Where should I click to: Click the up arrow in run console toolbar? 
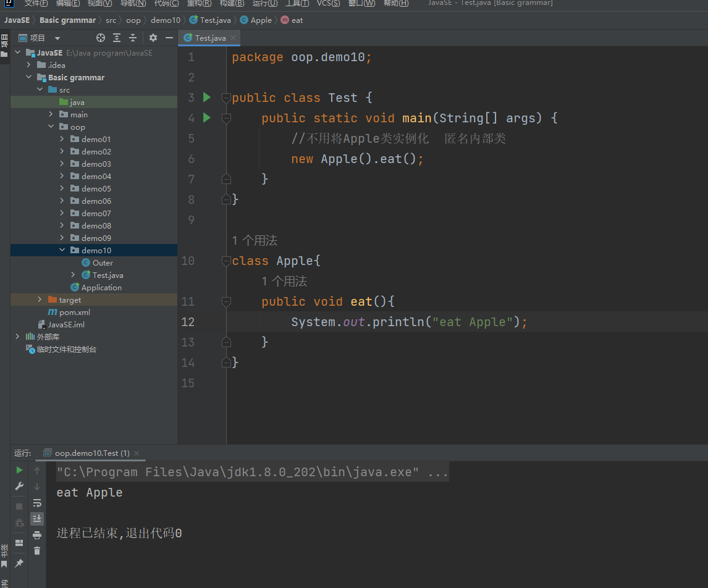click(37, 470)
